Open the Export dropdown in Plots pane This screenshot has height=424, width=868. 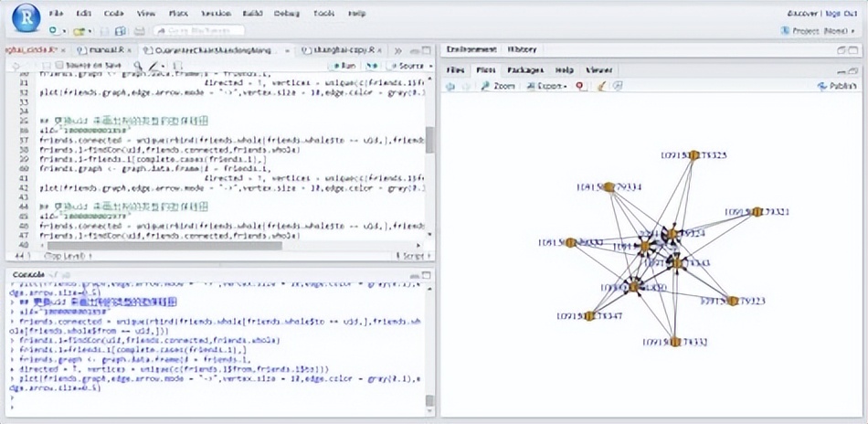[546, 86]
